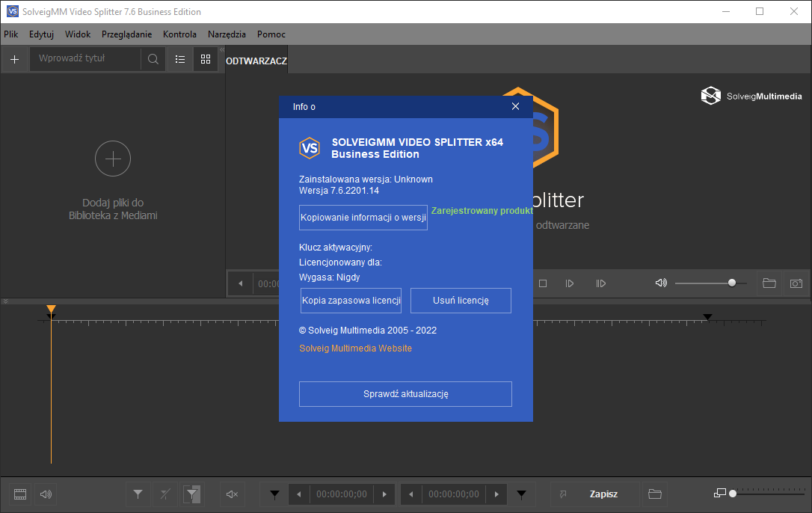The width and height of the screenshot is (812, 513).
Task: Set the start marker triangle icon
Action: point(274,495)
